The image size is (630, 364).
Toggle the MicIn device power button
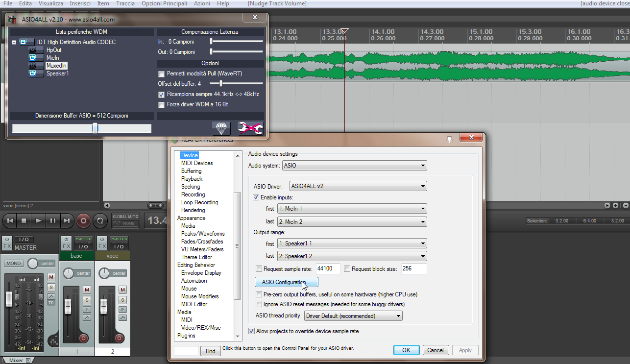[36, 58]
